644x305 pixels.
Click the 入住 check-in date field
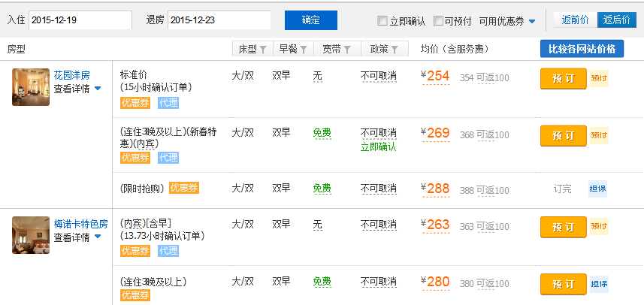80,20
